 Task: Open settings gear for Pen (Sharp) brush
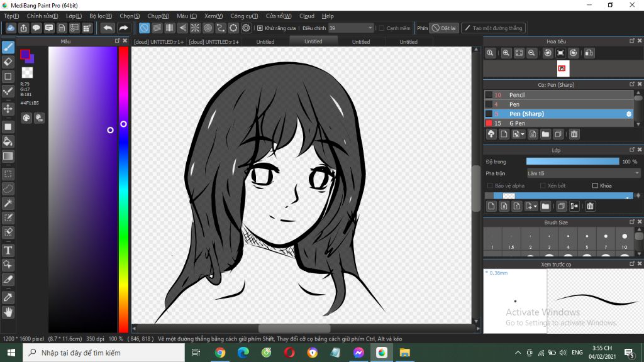point(629,114)
